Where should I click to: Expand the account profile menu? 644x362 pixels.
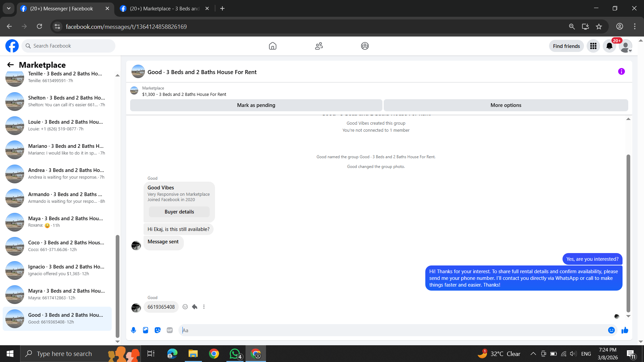[625, 46]
